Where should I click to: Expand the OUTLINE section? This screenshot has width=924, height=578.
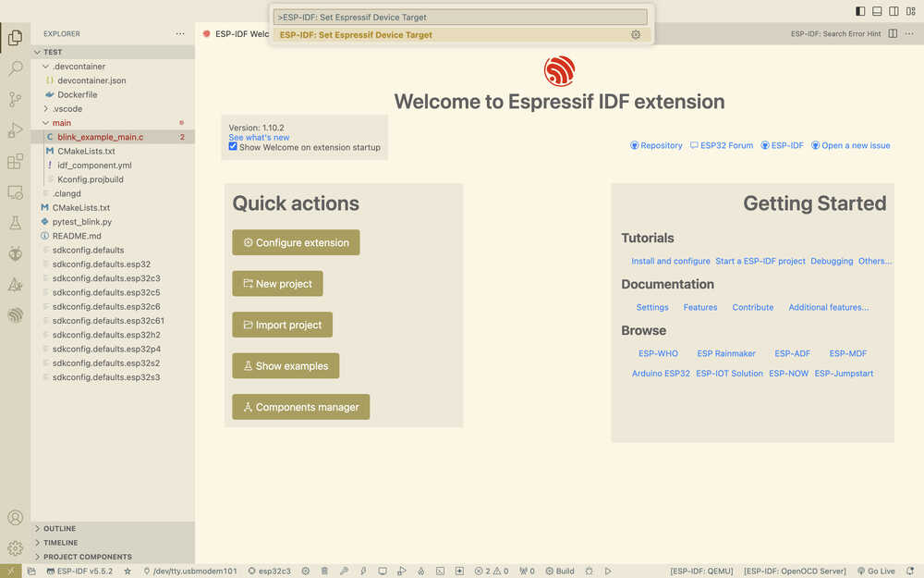(x=60, y=529)
